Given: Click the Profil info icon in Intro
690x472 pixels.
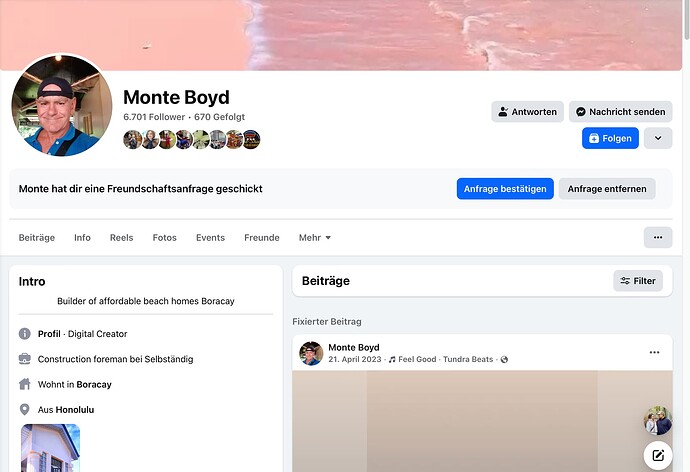Looking at the screenshot, I should pyautogui.click(x=25, y=334).
